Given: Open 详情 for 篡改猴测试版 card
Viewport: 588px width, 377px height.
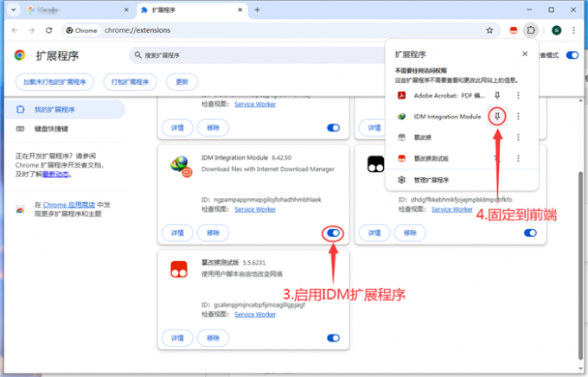Looking at the screenshot, I should click(177, 338).
